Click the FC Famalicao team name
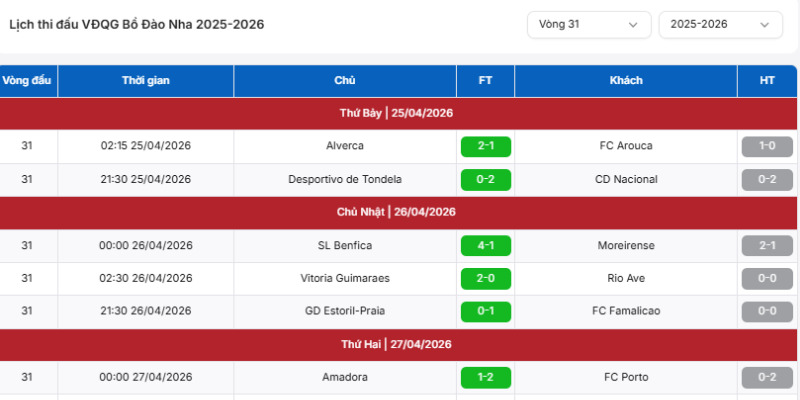Screen dimensions: 800x400 point(626,311)
